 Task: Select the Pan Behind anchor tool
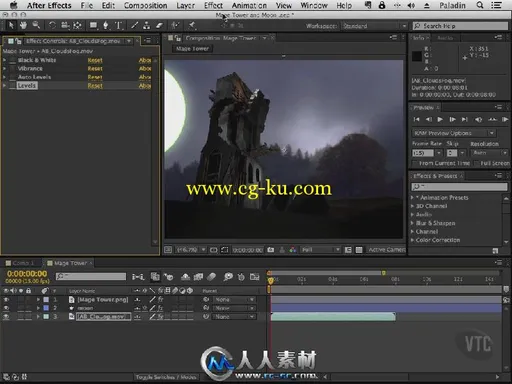click(x=77, y=25)
